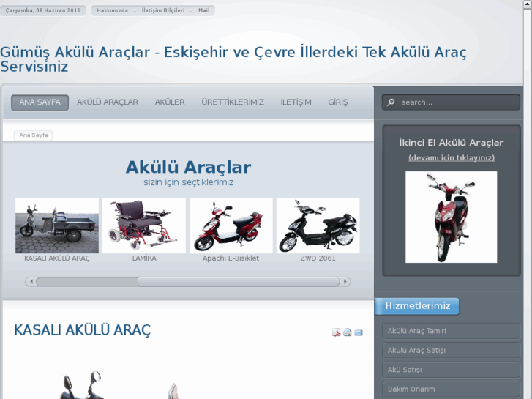Click İletişim Bilgileri top link
The image size is (532, 399).
point(163,10)
